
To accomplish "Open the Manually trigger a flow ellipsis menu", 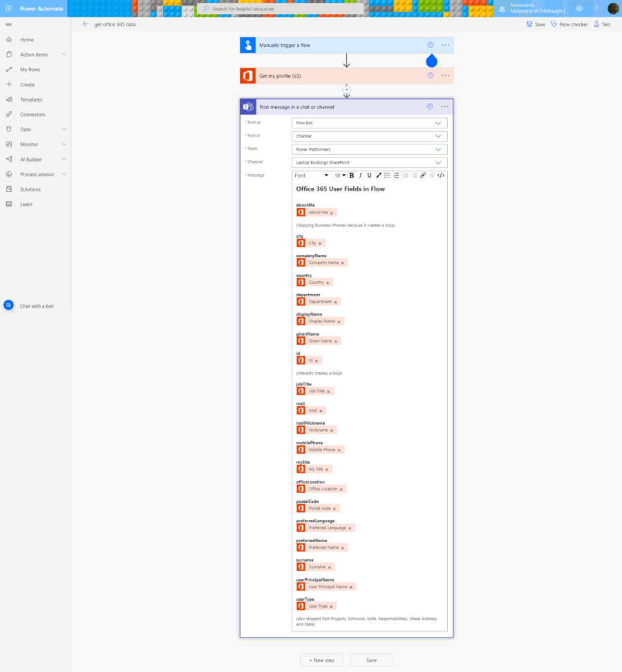I will coord(445,44).
